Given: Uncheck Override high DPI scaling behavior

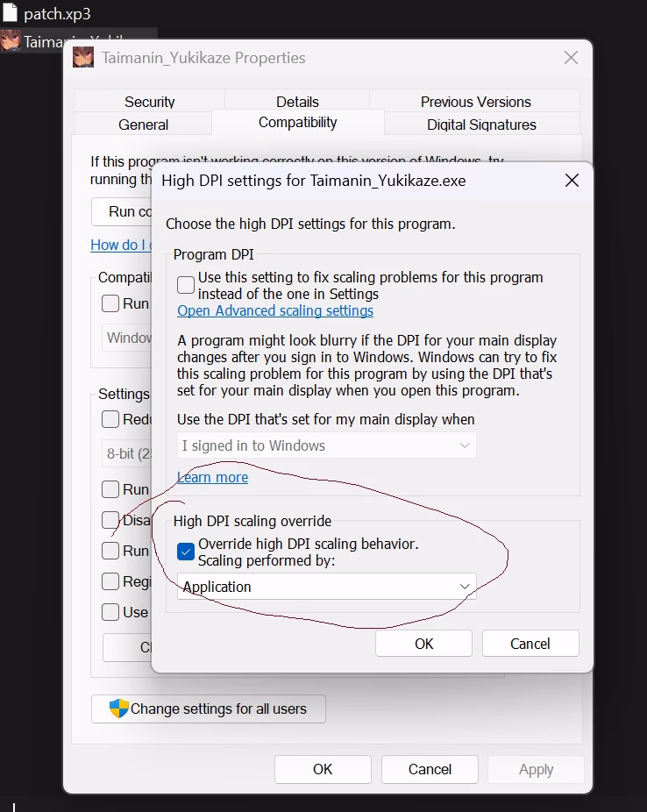Looking at the screenshot, I should coord(186,552).
